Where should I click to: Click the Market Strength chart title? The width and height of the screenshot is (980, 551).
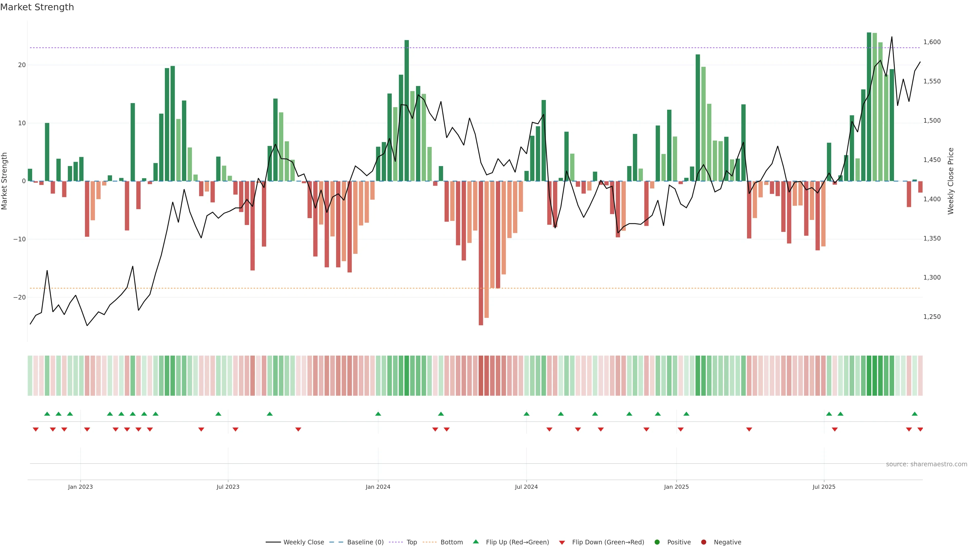coord(37,7)
